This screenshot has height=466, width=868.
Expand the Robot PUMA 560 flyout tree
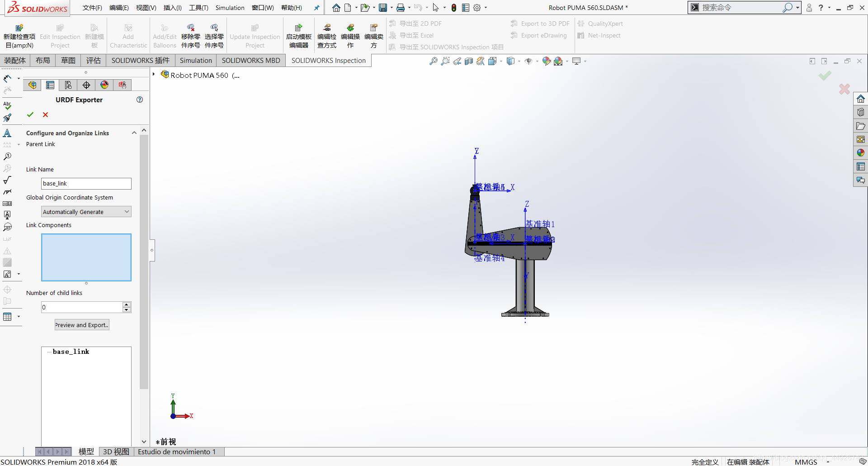click(154, 75)
